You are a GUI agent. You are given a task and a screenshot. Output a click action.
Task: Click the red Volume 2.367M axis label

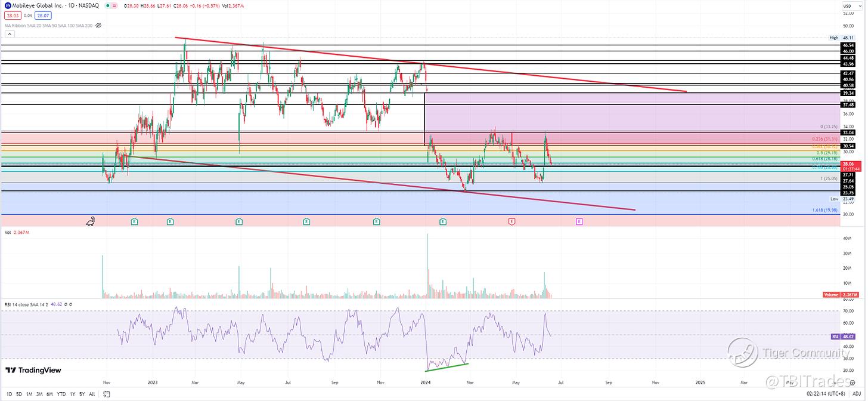(x=841, y=295)
